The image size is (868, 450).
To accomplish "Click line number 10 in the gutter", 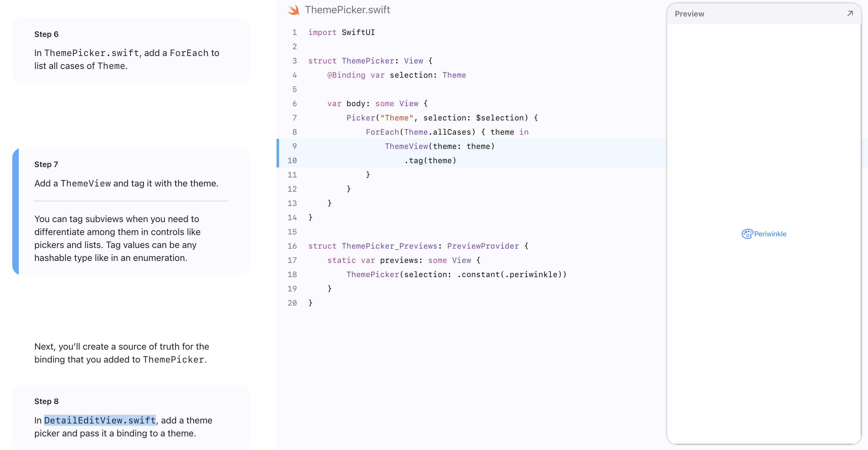I will click(x=292, y=161).
